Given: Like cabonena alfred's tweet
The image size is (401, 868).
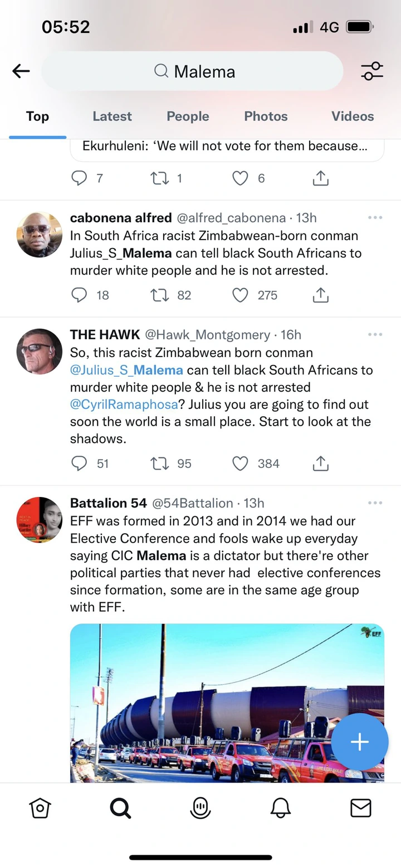Looking at the screenshot, I should [x=240, y=295].
